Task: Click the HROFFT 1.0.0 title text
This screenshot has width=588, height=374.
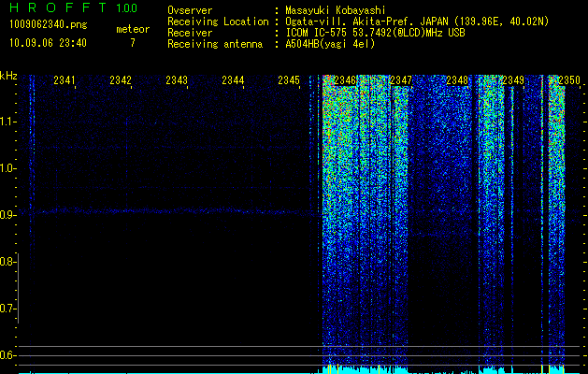Action: click(x=74, y=7)
